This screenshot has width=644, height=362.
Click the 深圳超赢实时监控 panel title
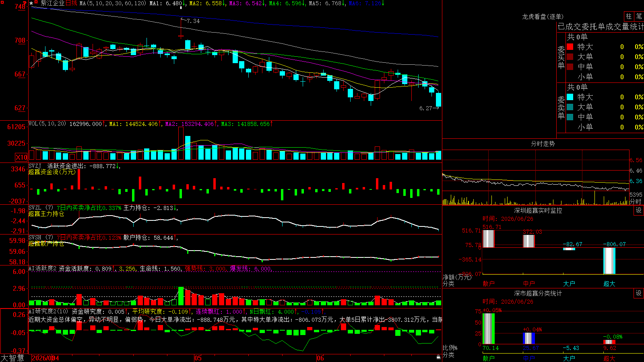[538, 210]
